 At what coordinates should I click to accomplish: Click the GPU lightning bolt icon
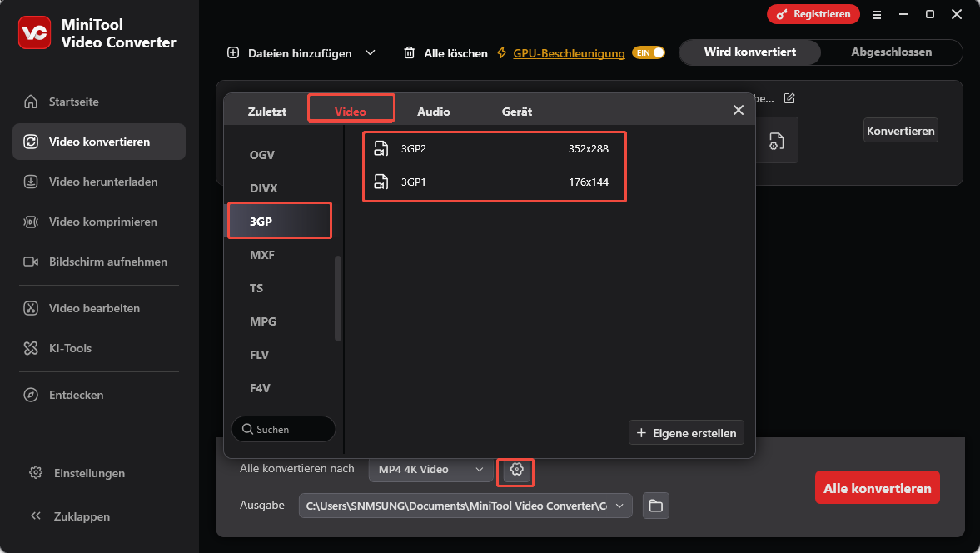501,52
